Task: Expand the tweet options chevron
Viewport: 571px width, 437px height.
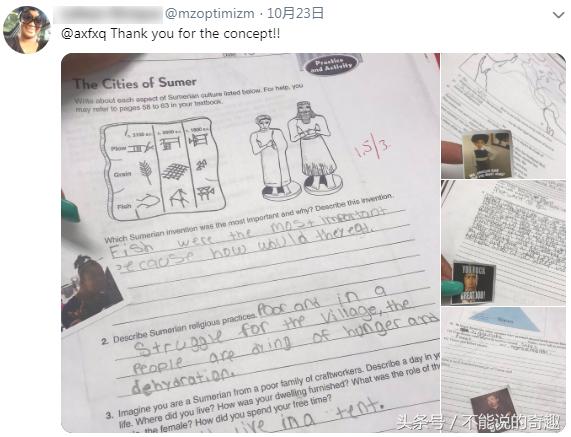Action: click(558, 15)
